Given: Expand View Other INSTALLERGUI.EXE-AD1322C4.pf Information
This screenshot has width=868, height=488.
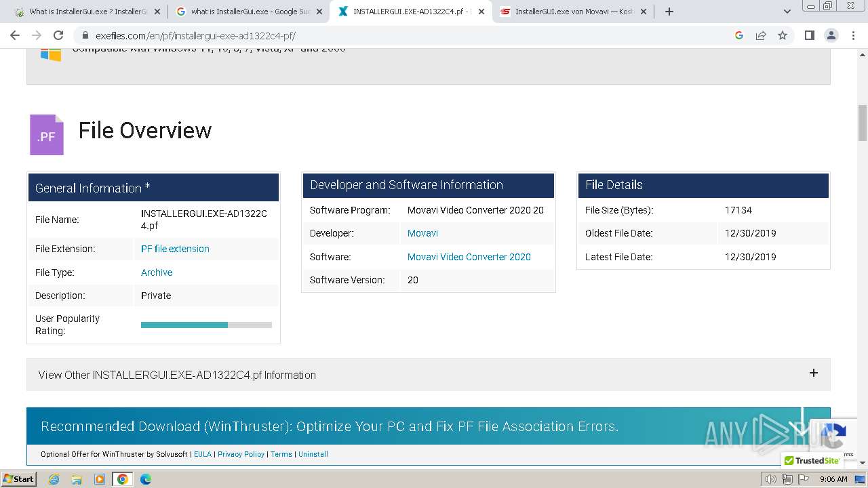Looking at the screenshot, I should pos(428,375).
